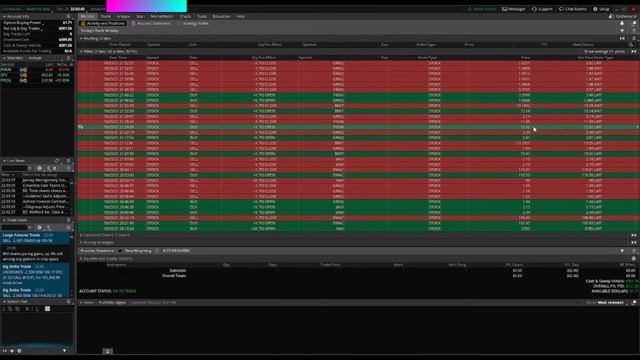
Task: Click Live News settings gear icon
Action: 39,168
